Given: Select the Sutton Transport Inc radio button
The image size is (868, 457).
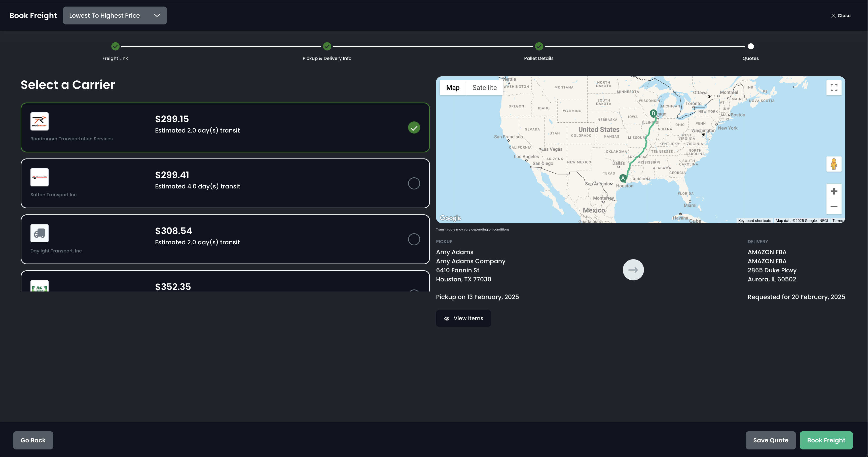Looking at the screenshot, I should 414,183.
